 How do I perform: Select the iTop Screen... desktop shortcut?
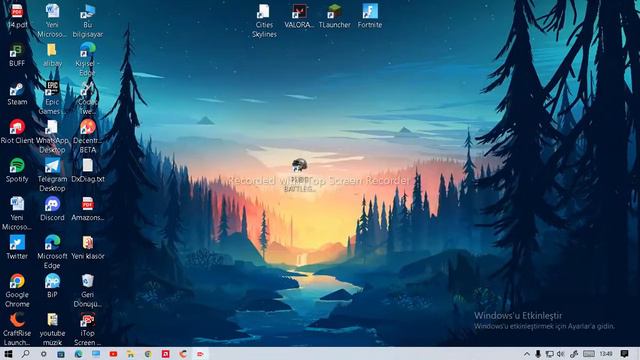87,329
